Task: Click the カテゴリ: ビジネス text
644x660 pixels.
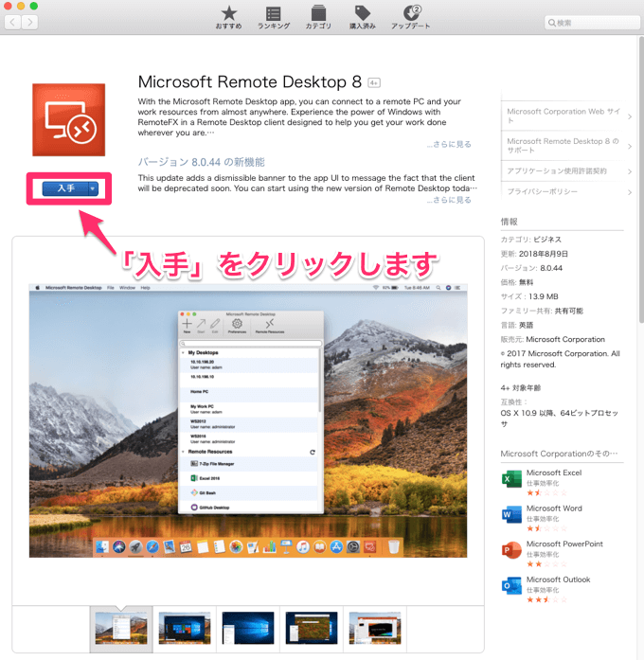Action: [x=530, y=240]
